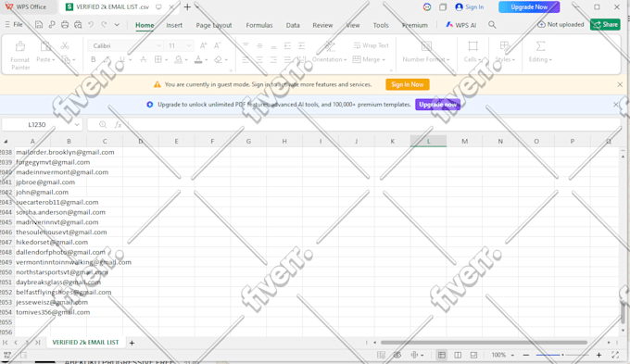Image resolution: width=630 pixels, height=364 pixels.
Task: Click the Decrease Indent icon
Action: point(287,45)
